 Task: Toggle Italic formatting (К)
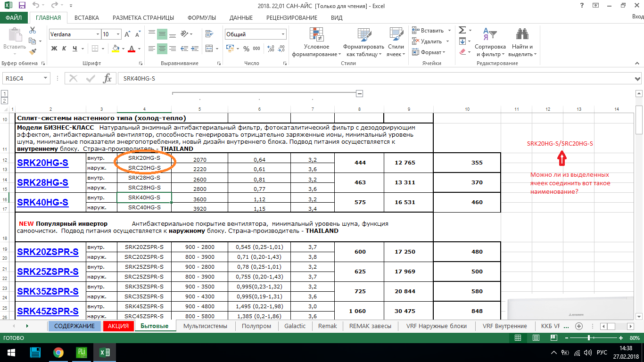coord(64,49)
